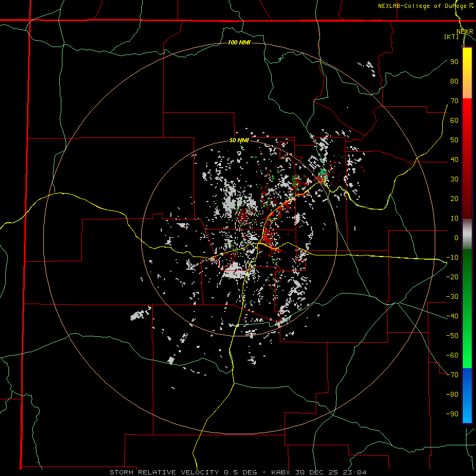Click the 40 value on velocity scale
Viewport: 476px width, 476px height.
tap(454, 159)
